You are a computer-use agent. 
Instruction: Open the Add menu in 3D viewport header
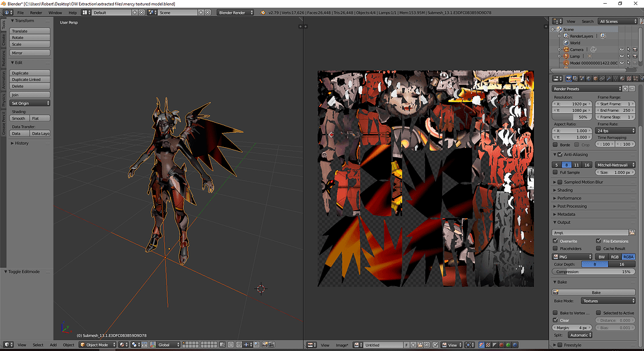pyautogui.click(x=53, y=345)
